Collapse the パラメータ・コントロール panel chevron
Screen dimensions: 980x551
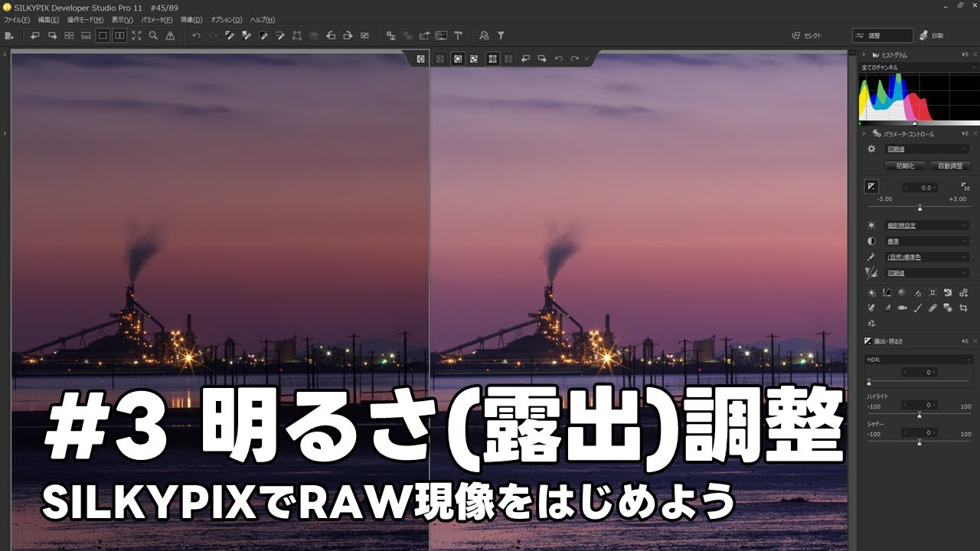click(x=864, y=134)
